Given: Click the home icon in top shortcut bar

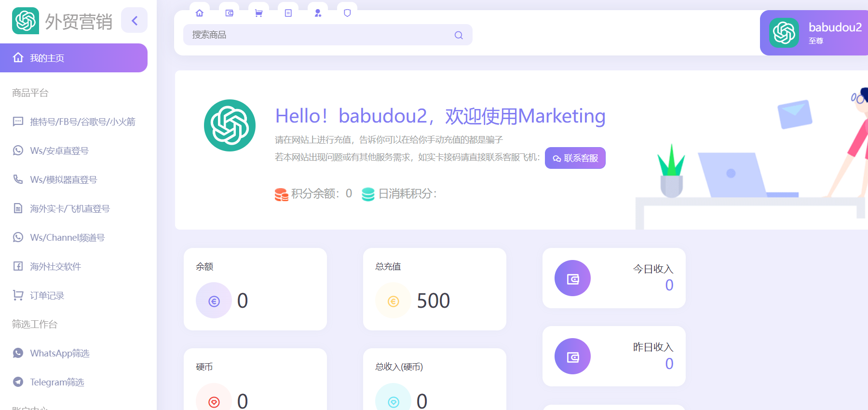Looking at the screenshot, I should pyautogui.click(x=200, y=13).
